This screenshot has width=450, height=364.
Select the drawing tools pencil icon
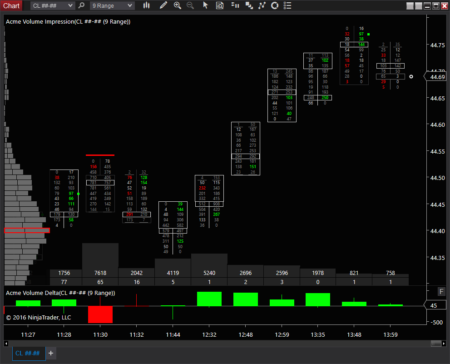163,5
